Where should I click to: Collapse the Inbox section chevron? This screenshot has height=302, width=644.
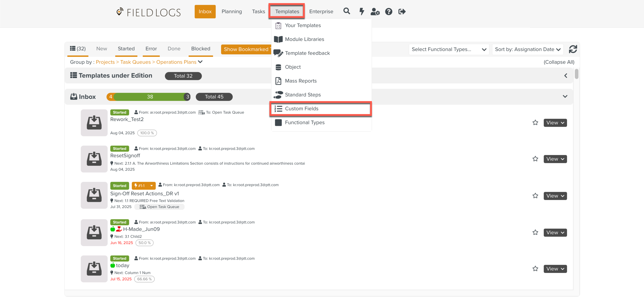click(565, 97)
